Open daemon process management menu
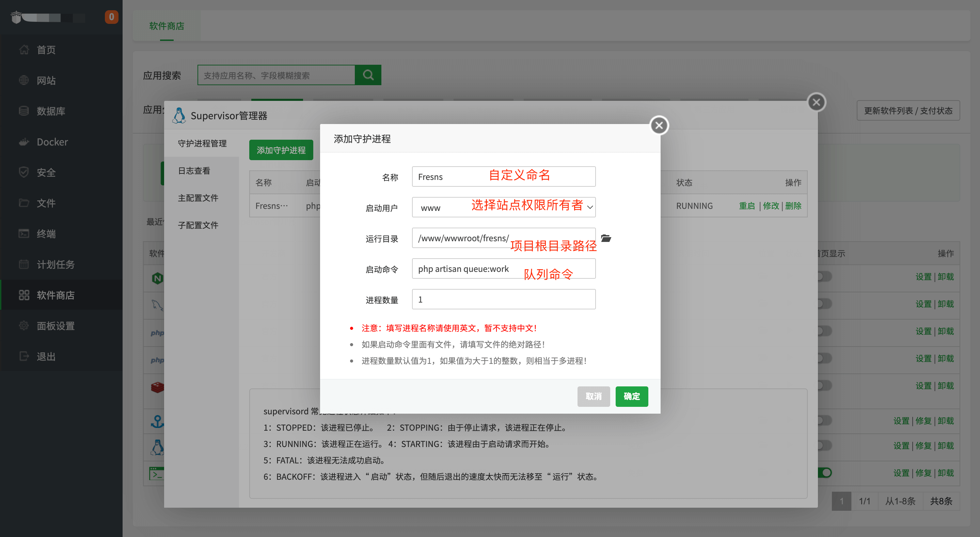This screenshot has width=980, height=537. 202,143
